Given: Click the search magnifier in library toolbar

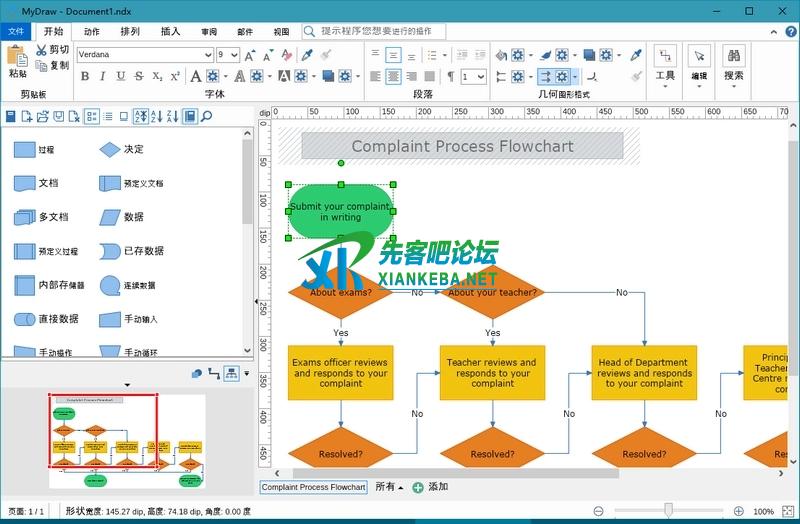Looking at the screenshot, I should (206, 117).
